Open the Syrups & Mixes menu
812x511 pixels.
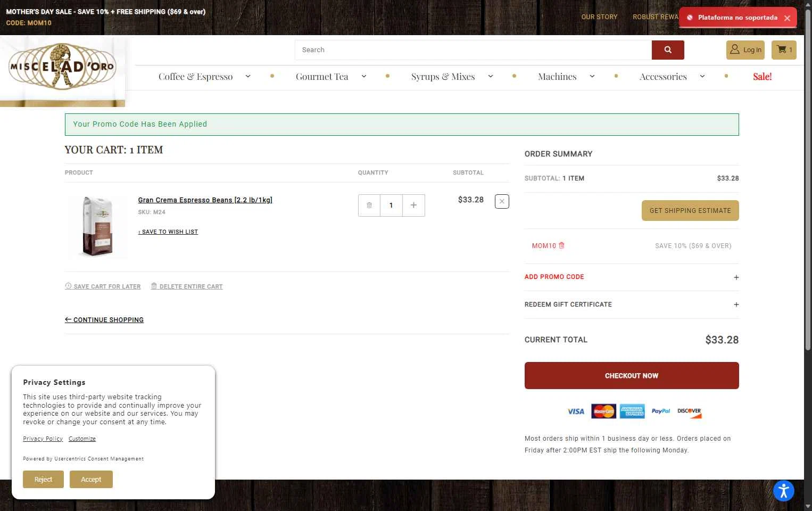pos(443,77)
